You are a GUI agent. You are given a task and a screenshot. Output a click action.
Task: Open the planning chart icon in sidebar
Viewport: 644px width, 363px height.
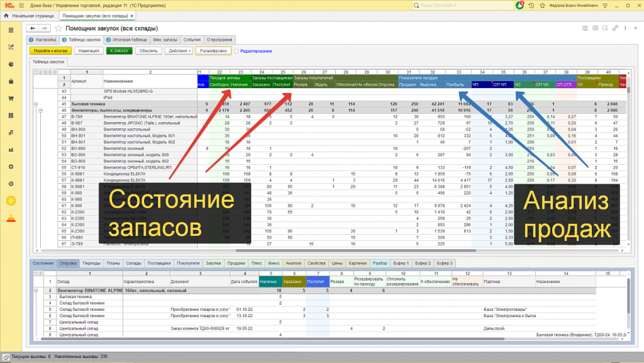pos(11,47)
